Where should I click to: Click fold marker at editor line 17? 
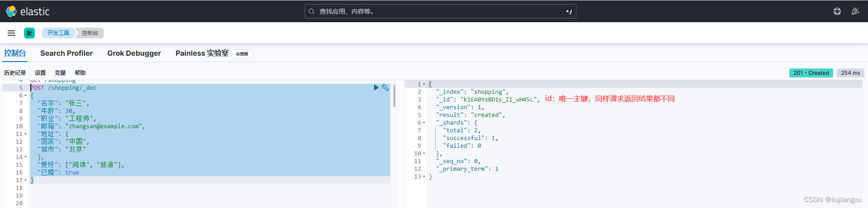point(26,180)
